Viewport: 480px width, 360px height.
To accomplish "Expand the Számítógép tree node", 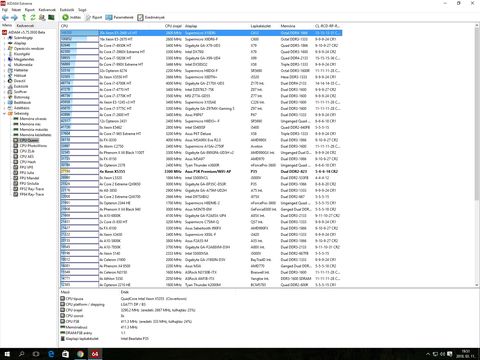I will pos(5,38).
